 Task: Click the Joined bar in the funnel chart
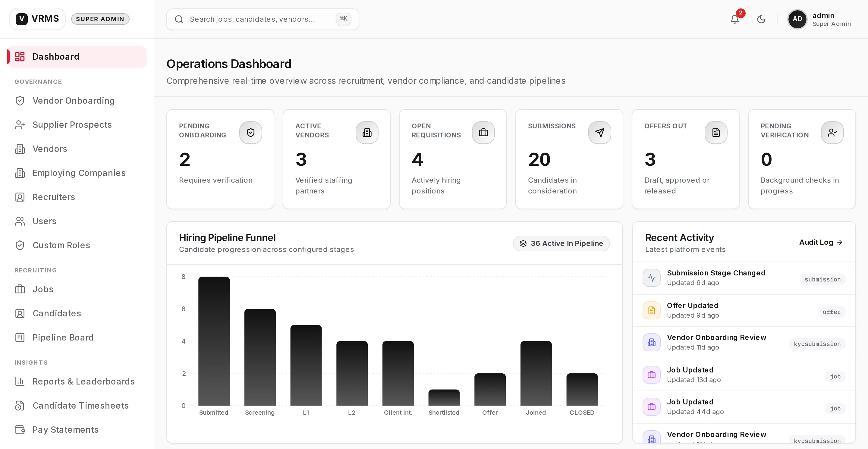point(536,373)
